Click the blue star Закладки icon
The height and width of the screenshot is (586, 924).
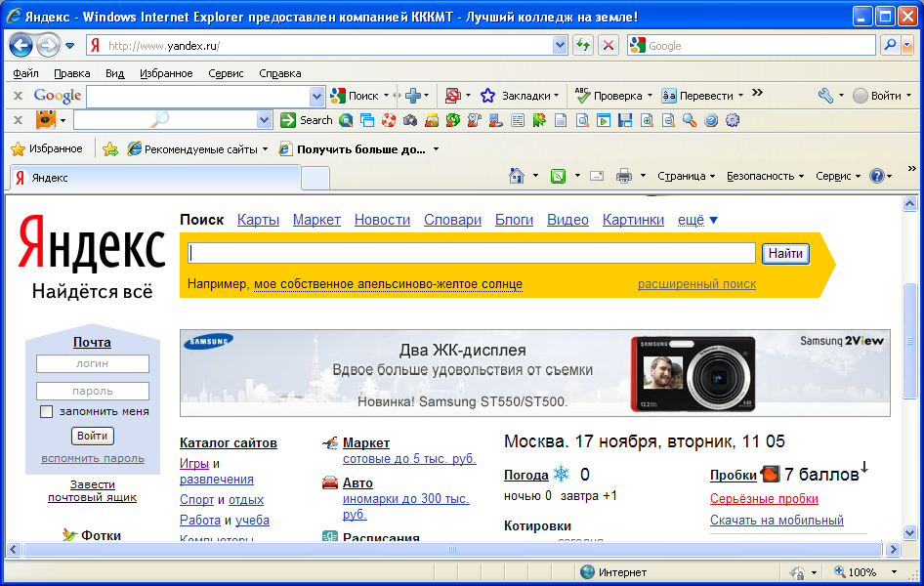tap(488, 96)
